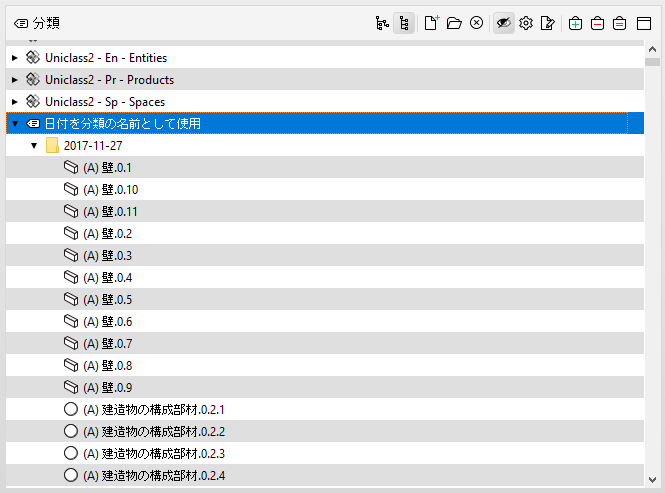Collapse the 2017-11-27 folder
The width and height of the screenshot is (665, 493).
[x=34, y=146]
